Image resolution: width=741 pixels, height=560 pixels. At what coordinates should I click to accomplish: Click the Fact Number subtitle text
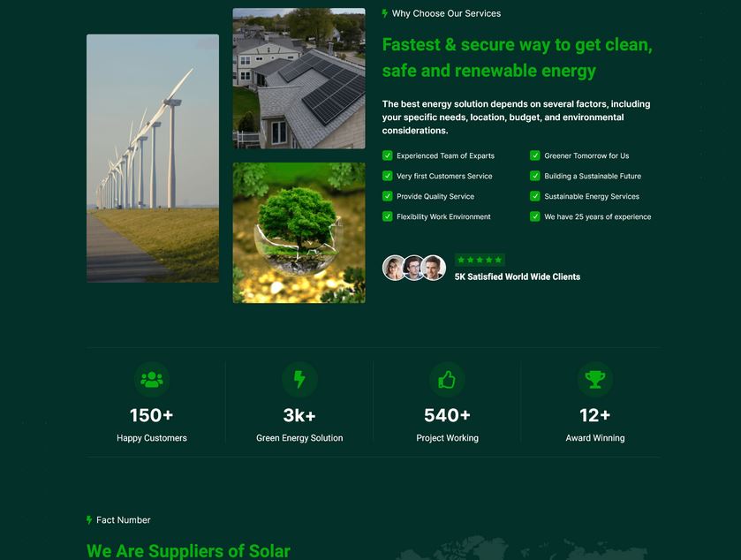coord(124,520)
